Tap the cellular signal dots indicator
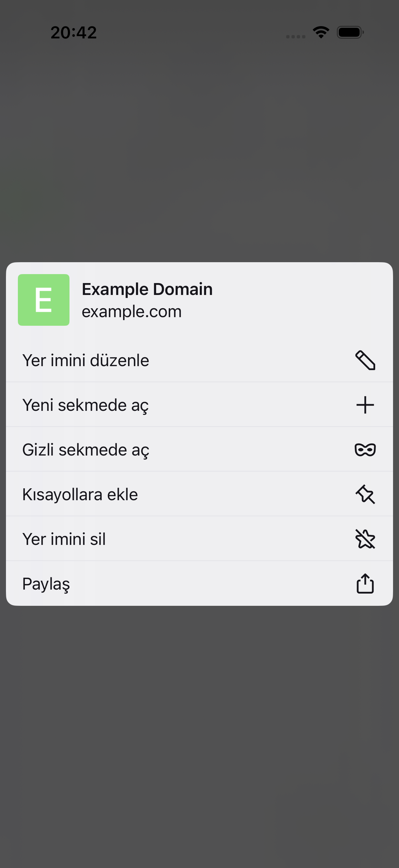This screenshot has height=868, width=399. pyautogui.click(x=296, y=36)
